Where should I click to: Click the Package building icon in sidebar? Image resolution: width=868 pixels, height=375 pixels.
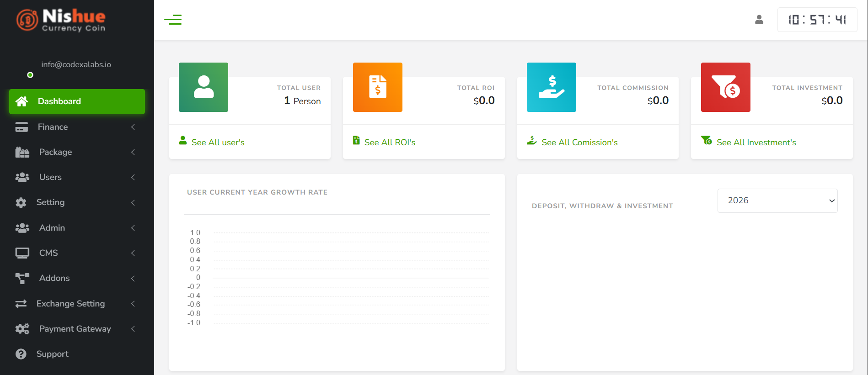(22, 152)
